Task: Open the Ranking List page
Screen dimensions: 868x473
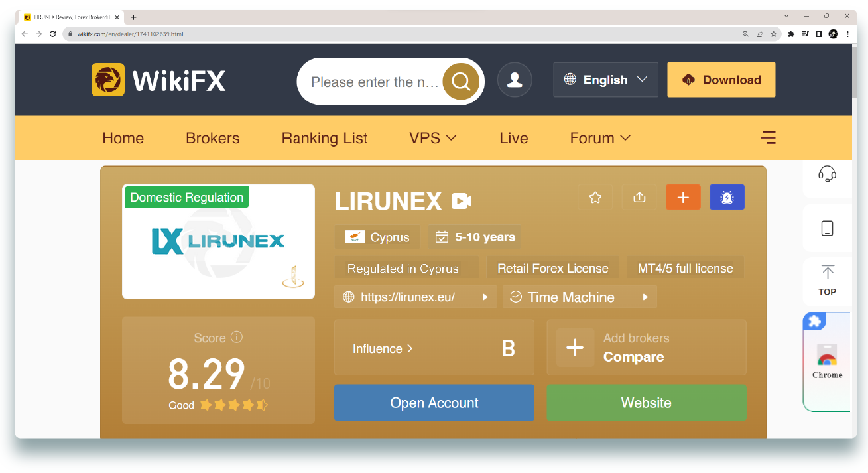Action: pos(325,138)
